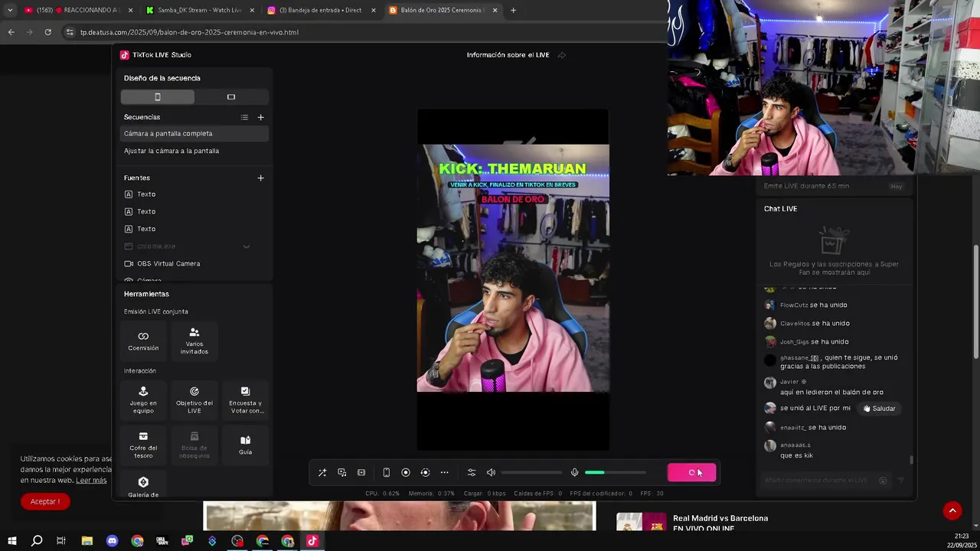Adjust the green microphone level slider
This screenshot has height=551, width=980.
[x=615, y=473]
